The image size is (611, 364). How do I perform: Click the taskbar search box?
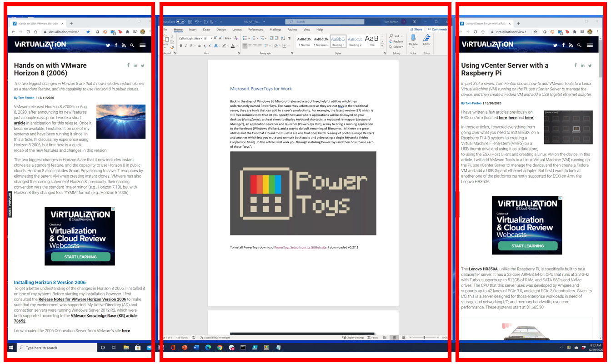tap(57, 348)
